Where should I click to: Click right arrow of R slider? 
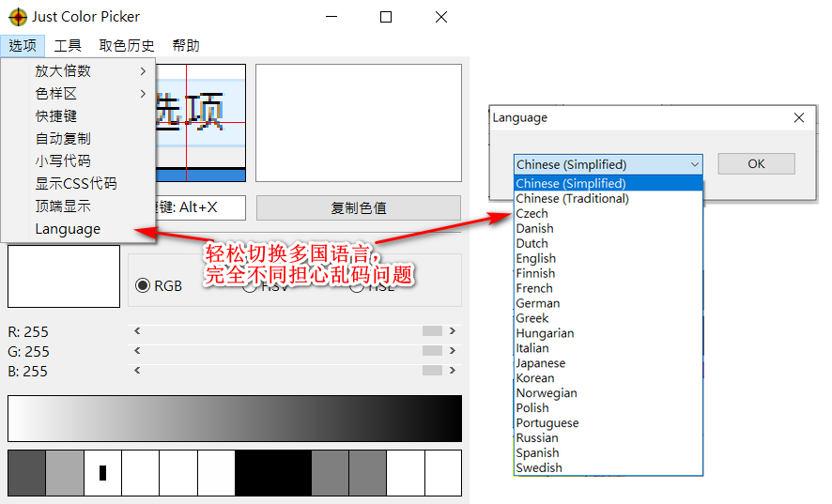point(452,331)
